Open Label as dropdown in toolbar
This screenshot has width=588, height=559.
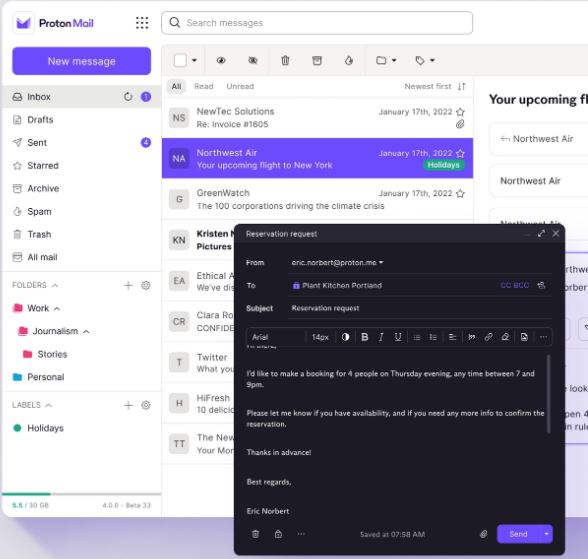425,60
